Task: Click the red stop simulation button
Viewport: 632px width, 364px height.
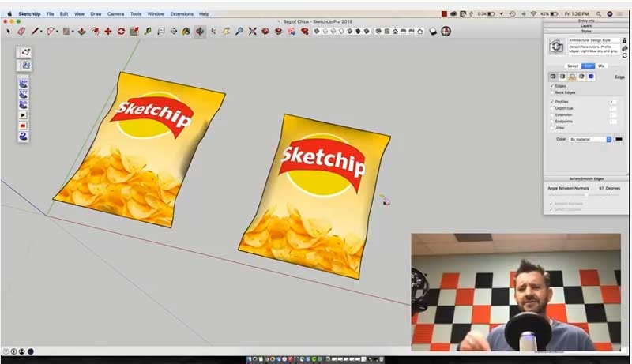Action: pyautogui.click(x=23, y=126)
